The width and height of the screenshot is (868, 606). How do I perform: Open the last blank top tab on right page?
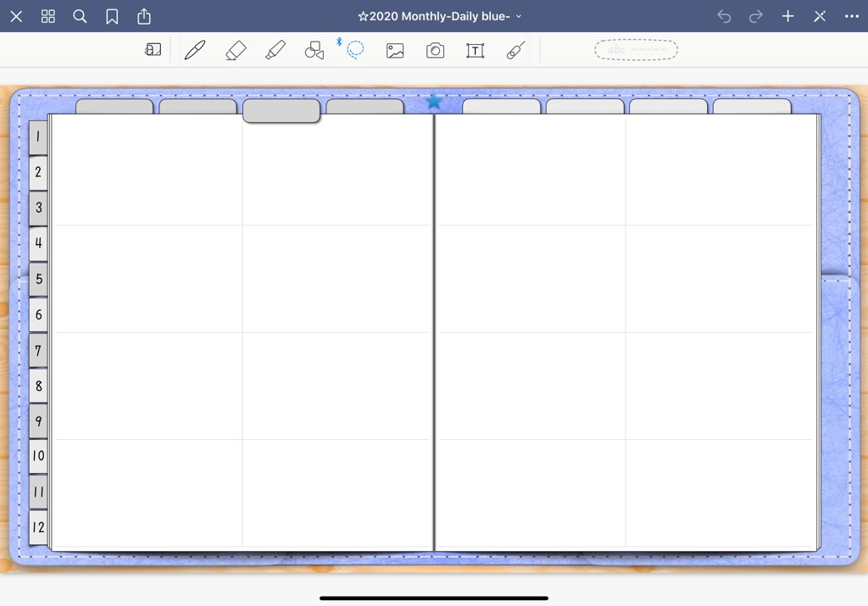(753, 107)
